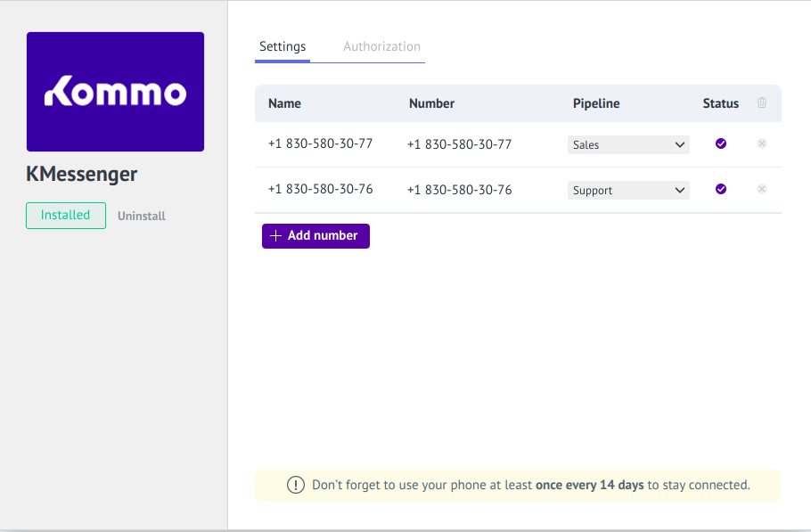Click the Number column value +1 830-580-30-76
Image resolution: width=811 pixels, height=532 pixels.
459,190
